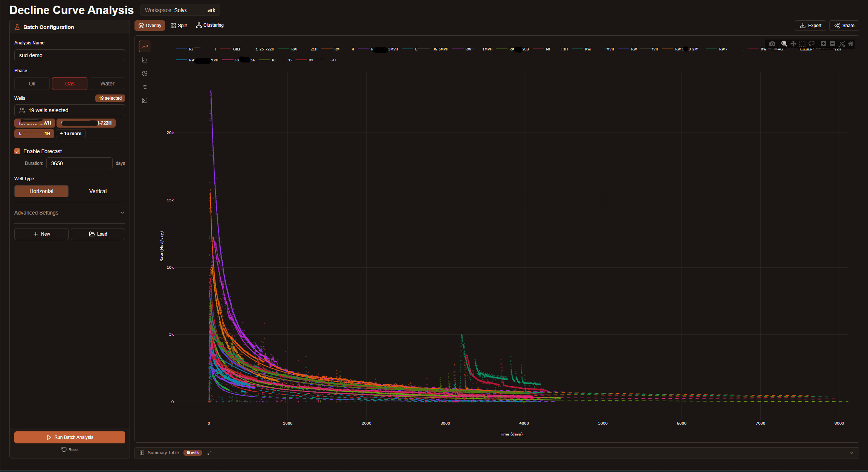Reset axes with the home icon
Viewport: 868px width, 472px height.
point(851,44)
